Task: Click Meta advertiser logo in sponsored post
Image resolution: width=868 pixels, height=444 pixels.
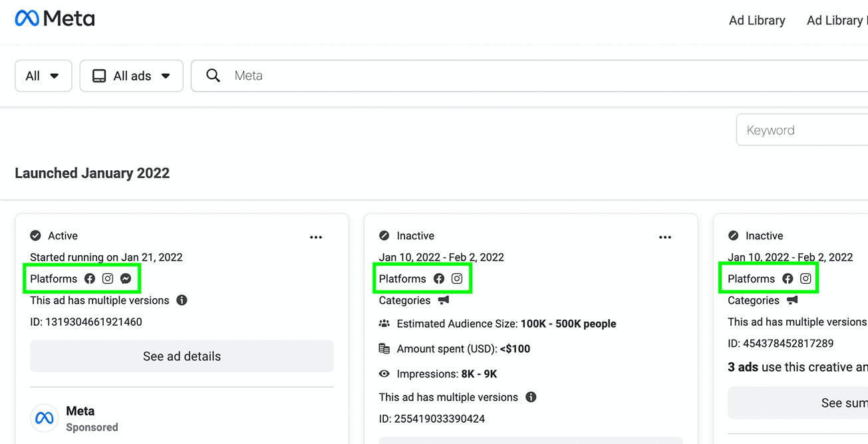Action: point(45,418)
